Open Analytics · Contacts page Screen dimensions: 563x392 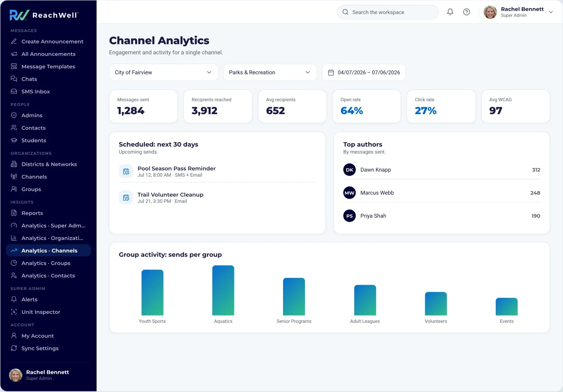click(x=48, y=275)
